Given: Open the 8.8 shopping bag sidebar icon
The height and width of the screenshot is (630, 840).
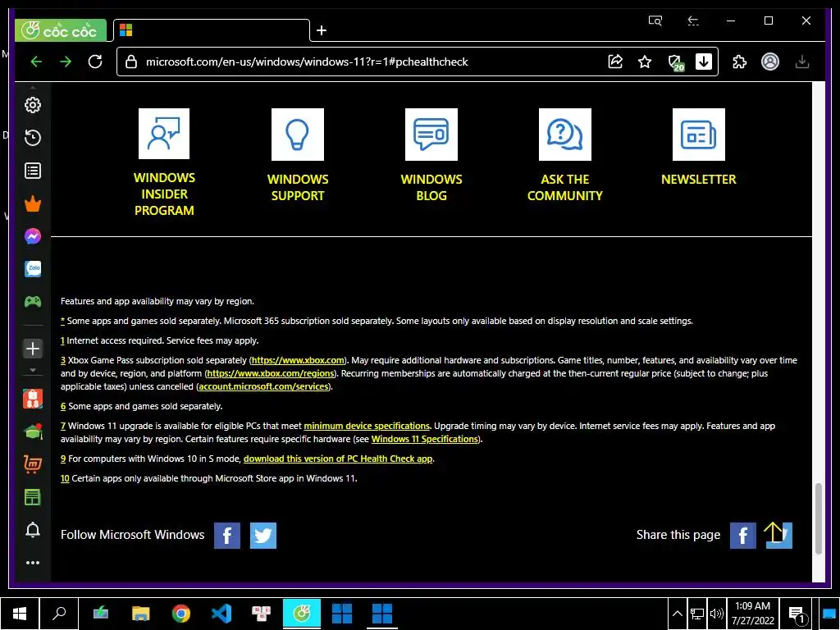Looking at the screenshot, I should click(x=33, y=399).
